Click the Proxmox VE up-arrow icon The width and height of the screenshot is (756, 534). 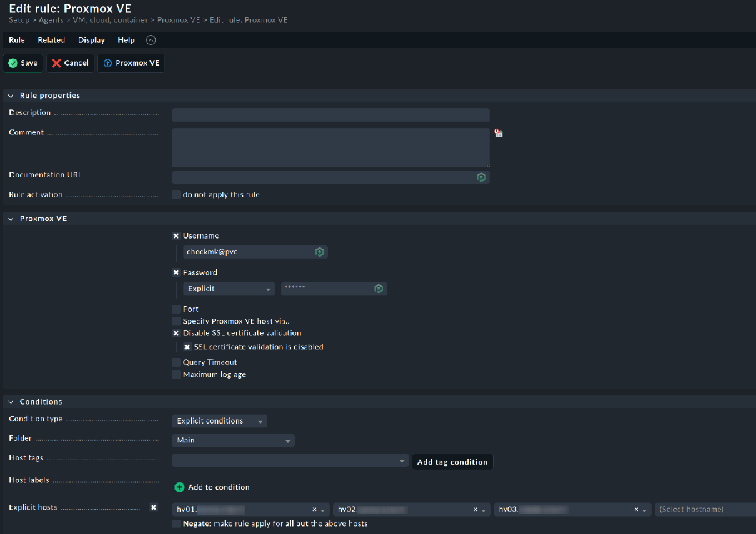point(108,63)
